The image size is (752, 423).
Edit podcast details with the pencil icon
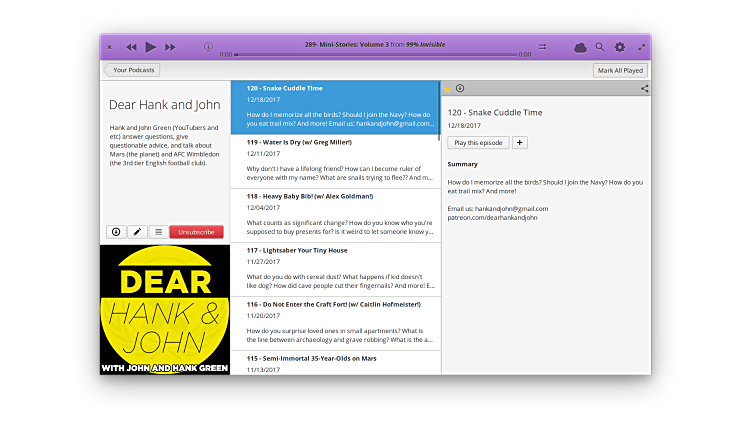(137, 232)
